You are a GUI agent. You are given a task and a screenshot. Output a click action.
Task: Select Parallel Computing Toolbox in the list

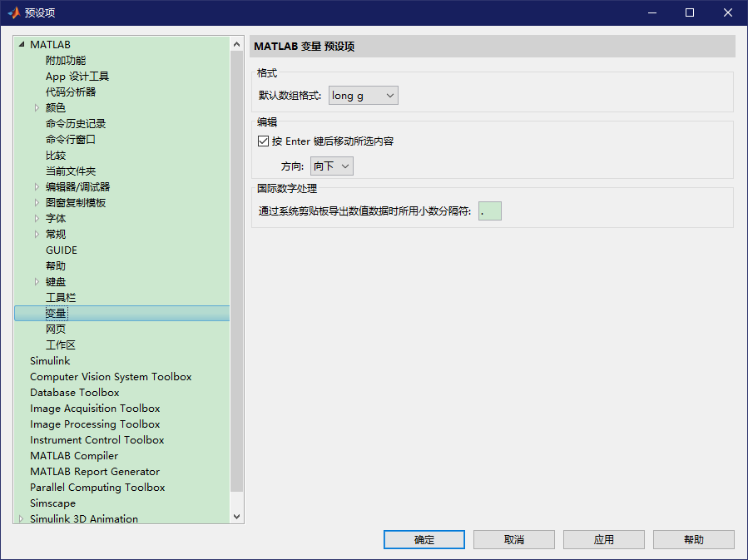(97, 487)
